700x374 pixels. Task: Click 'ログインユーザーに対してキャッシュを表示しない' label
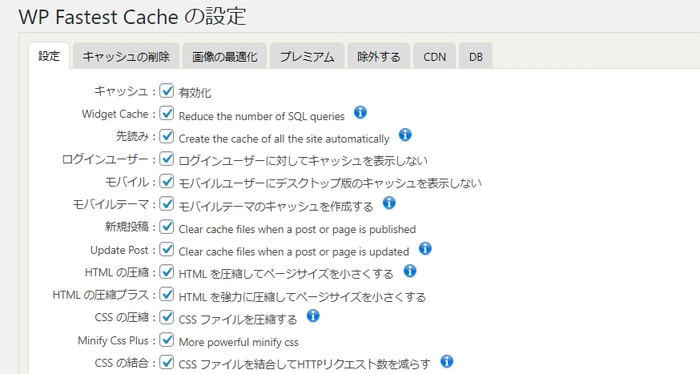click(303, 161)
